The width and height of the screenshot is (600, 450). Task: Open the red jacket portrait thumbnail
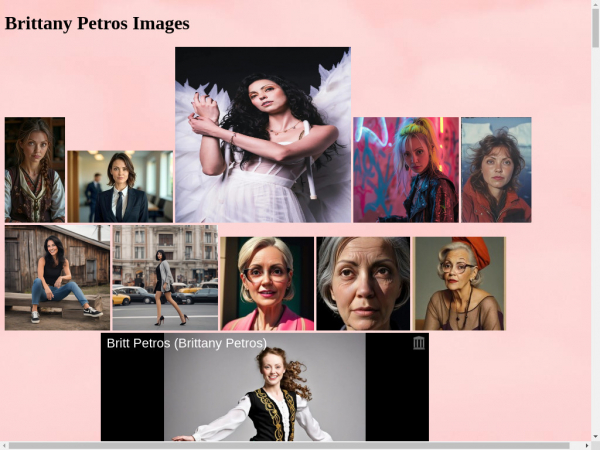[x=496, y=170]
